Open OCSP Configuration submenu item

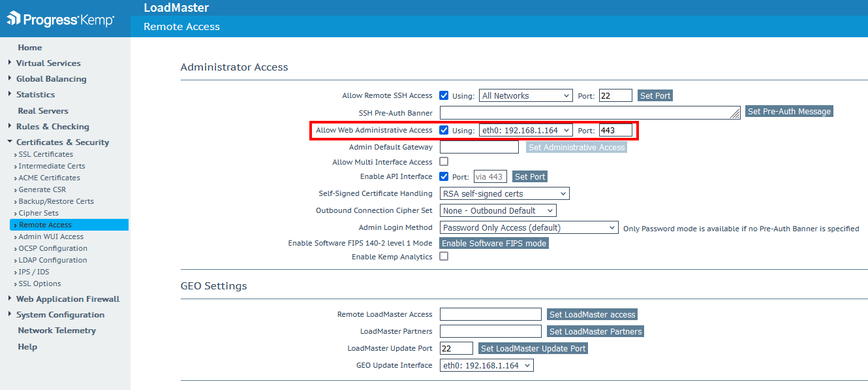click(x=53, y=248)
